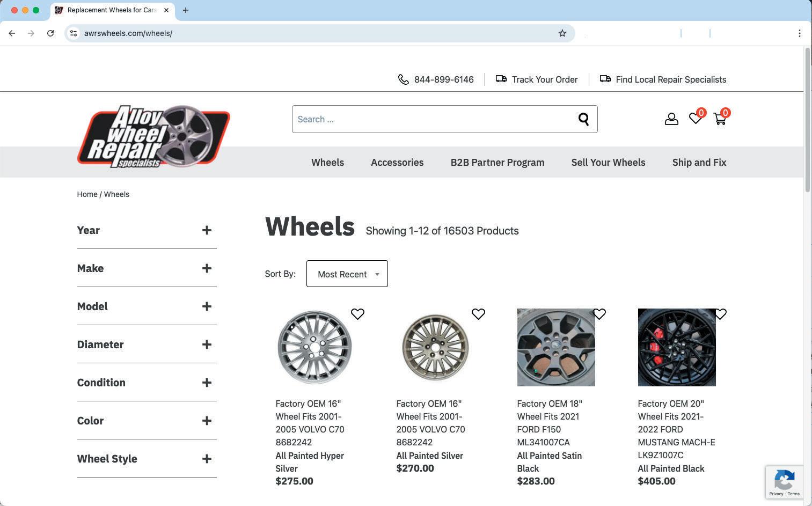The height and width of the screenshot is (506, 812).
Task: Reload the page with the refresh icon
Action: point(50,33)
